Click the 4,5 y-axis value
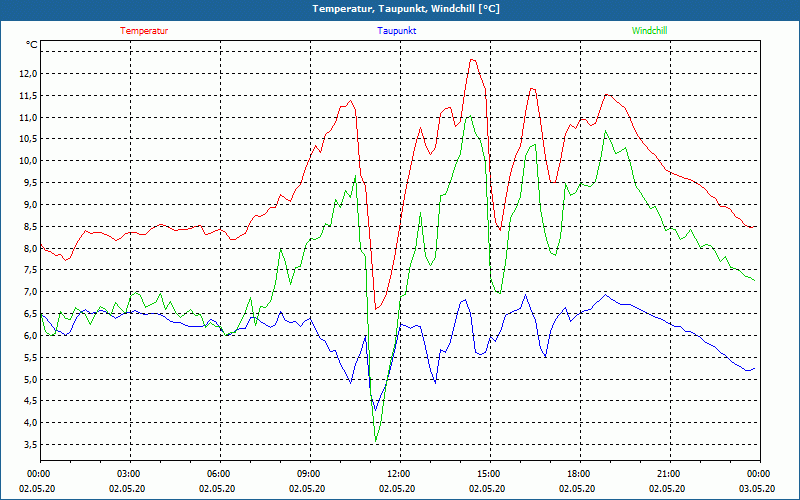Viewport: 800px width, 500px height. coord(30,401)
